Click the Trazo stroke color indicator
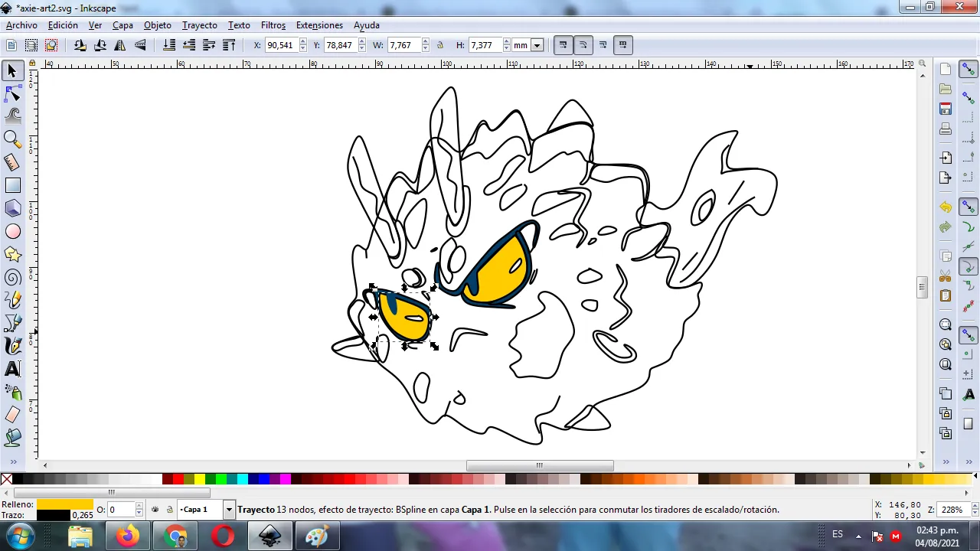 (54, 515)
